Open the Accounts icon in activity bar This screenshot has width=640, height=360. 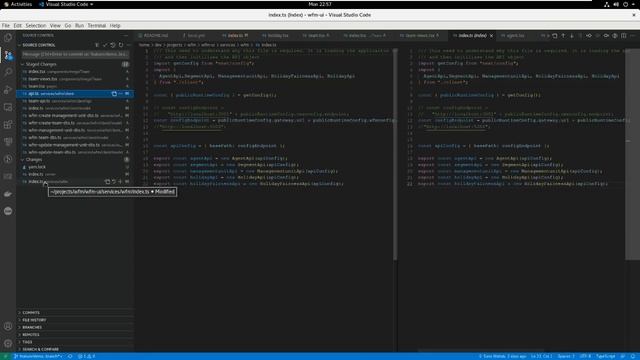pos(8,326)
